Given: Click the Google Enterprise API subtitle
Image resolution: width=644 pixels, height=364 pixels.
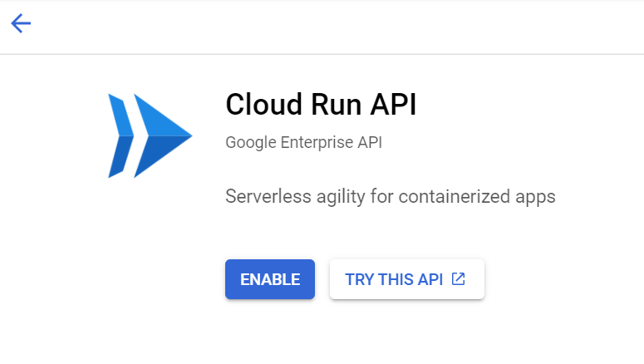Looking at the screenshot, I should pos(304,143).
